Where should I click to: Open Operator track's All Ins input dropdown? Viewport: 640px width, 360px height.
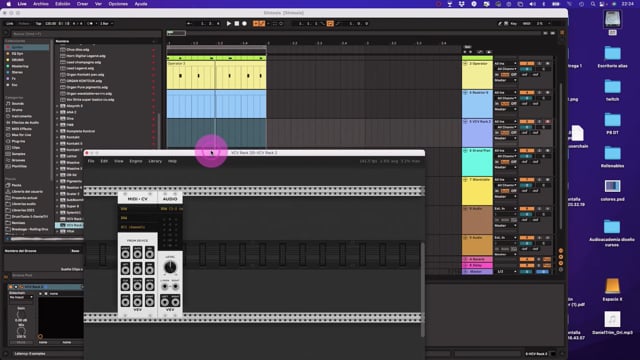tap(505, 64)
